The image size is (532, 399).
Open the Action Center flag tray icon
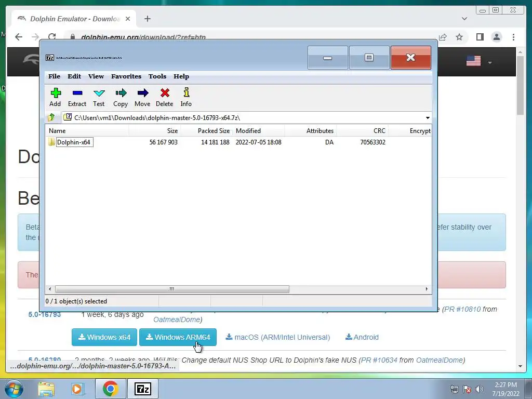click(467, 389)
